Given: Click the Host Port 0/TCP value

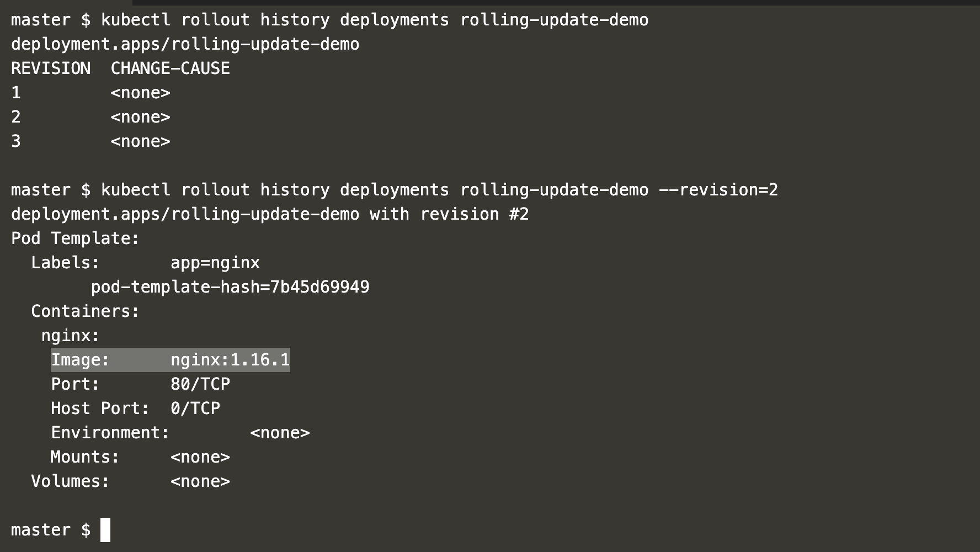Looking at the screenshot, I should point(195,408).
